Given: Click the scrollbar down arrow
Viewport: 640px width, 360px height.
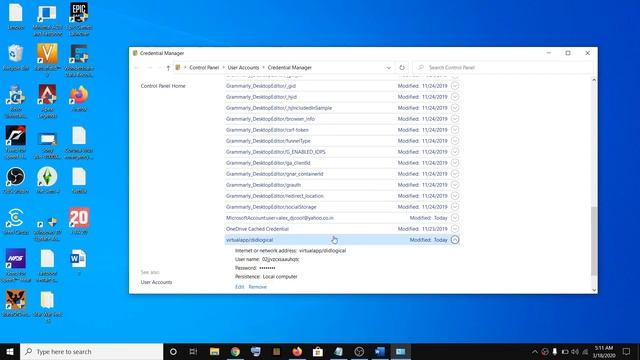Looking at the screenshot, I should (594, 290).
